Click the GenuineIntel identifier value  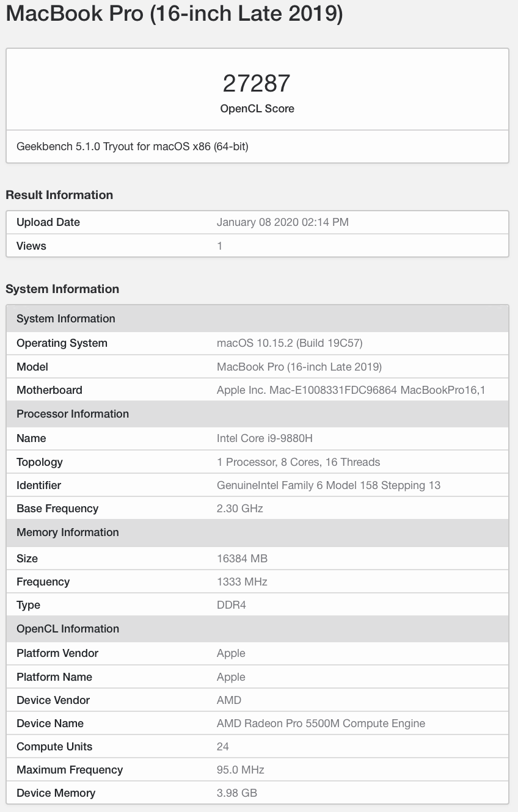pos(328,485)
